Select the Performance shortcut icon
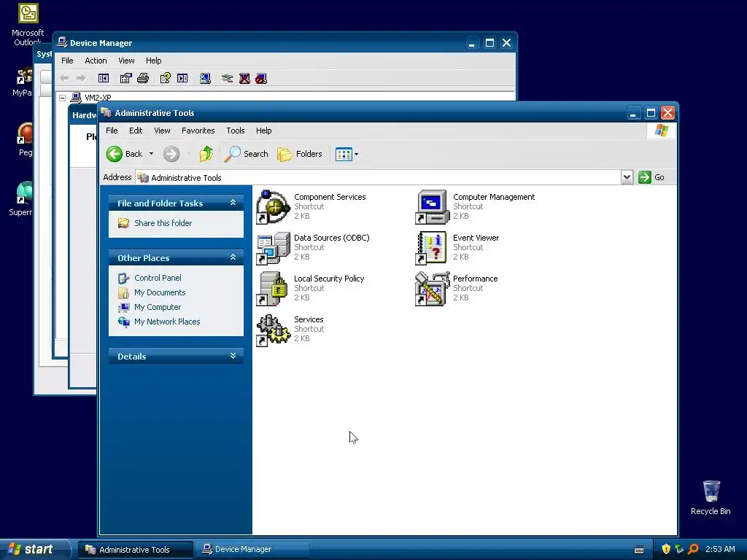Viewport: 747px width, 560px height. pos(432,289)
